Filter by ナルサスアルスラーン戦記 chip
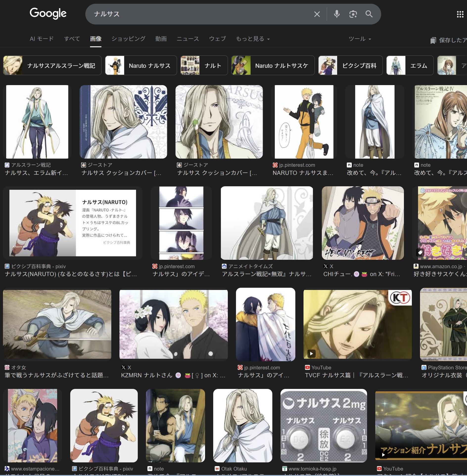Viewport: 467px width, 476px height. click(x=52, y=66)
